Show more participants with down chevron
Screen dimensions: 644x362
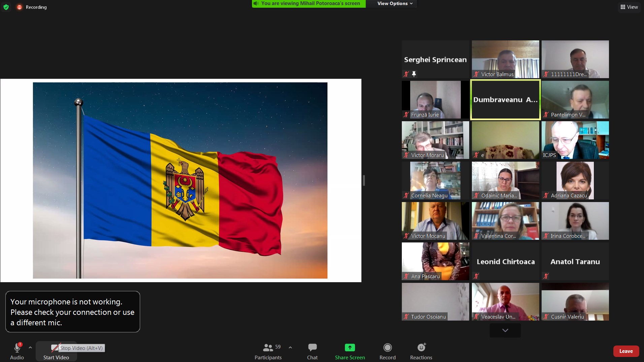coord(505,330)
